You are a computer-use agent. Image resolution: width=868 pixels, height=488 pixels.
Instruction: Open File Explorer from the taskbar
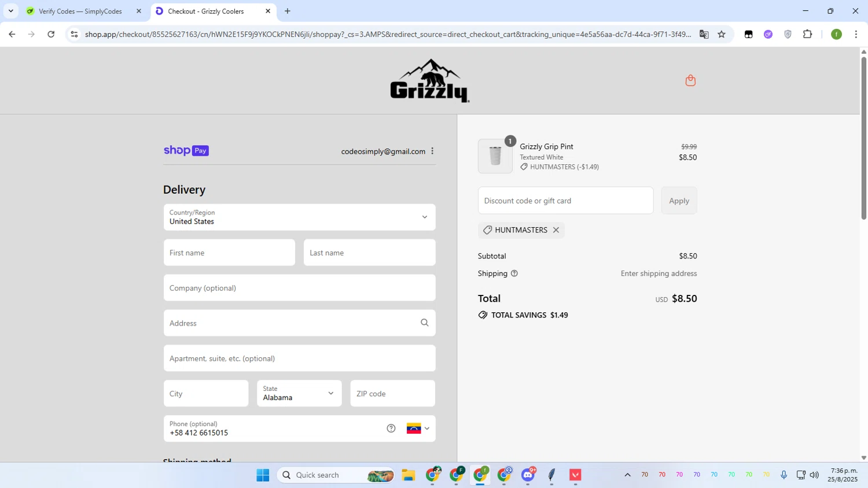(409, 475)
